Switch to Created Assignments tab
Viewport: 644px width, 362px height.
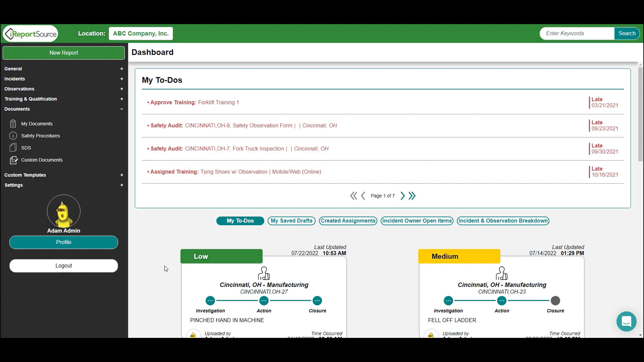[x=348, y=221]
